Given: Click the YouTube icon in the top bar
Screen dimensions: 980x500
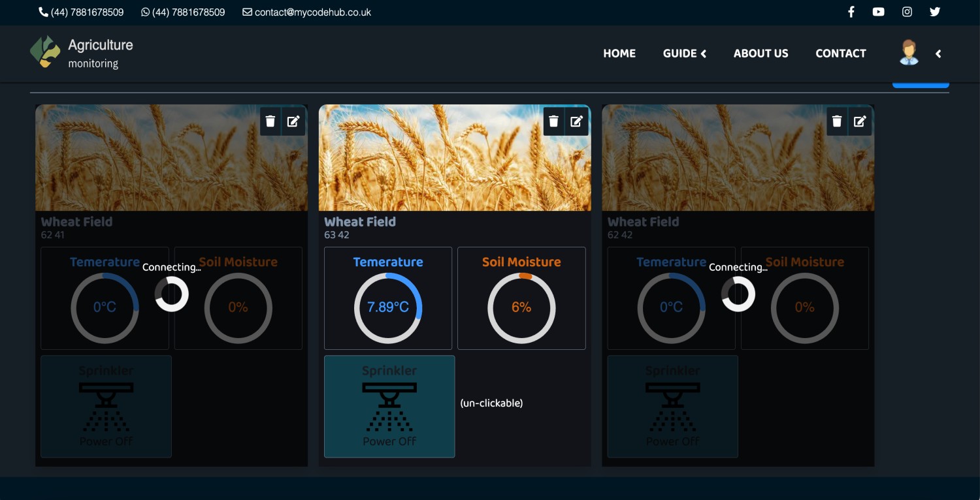Looking at the screenshot, I should 878,12.
